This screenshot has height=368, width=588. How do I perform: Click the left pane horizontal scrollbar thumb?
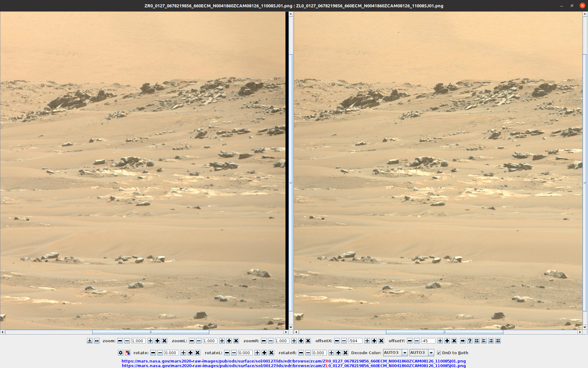pyautogui.click(x=150, y=332)
